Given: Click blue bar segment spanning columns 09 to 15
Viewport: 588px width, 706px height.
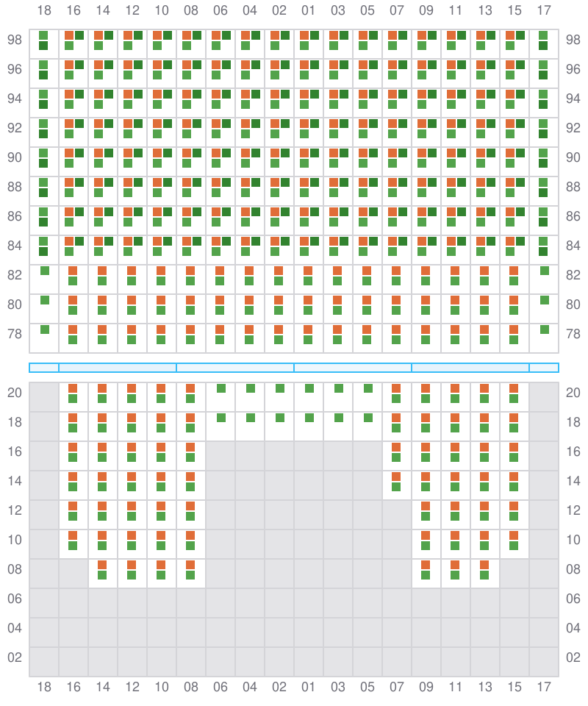Looking at the screenshot, I should (470, 368).
